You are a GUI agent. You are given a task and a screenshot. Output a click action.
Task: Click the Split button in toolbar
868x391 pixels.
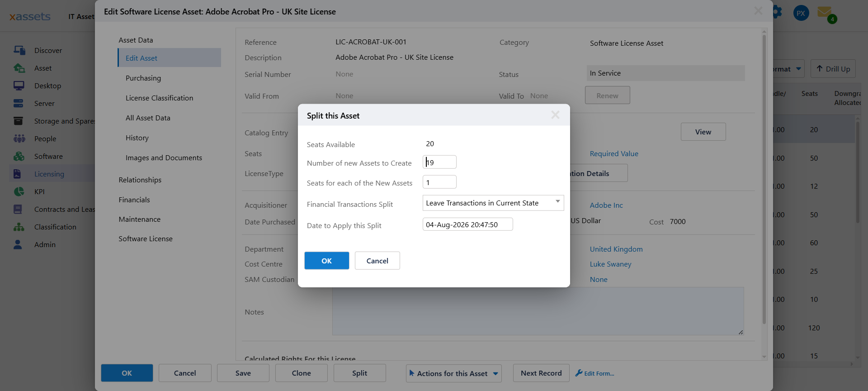(359, 373)
